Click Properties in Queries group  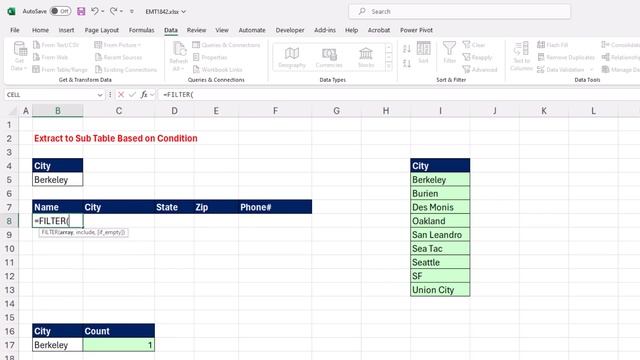(x=210, y=57)
